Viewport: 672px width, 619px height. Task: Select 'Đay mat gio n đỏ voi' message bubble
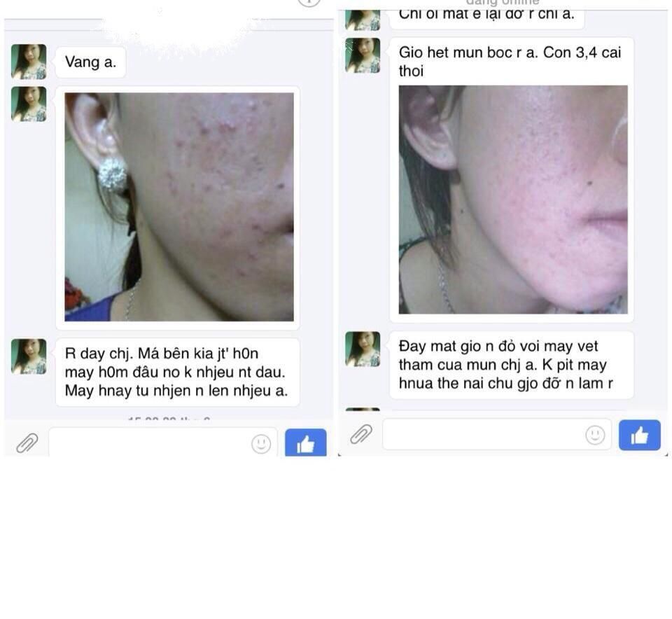(511, 365)
